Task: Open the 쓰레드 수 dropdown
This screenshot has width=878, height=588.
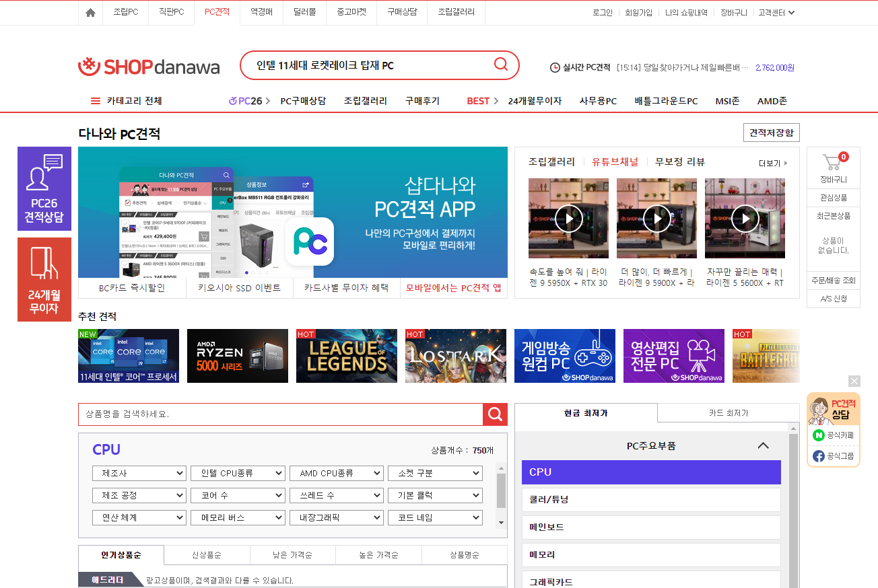Action: (337, 496)
